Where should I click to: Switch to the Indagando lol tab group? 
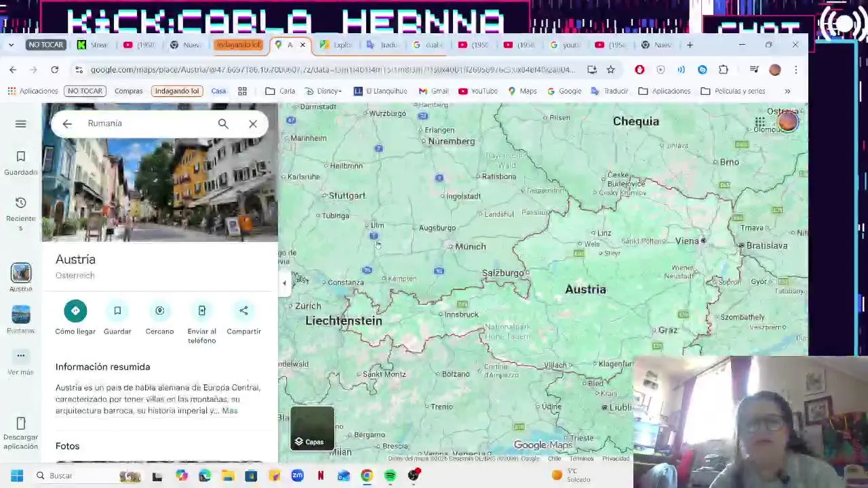[238, 45]
